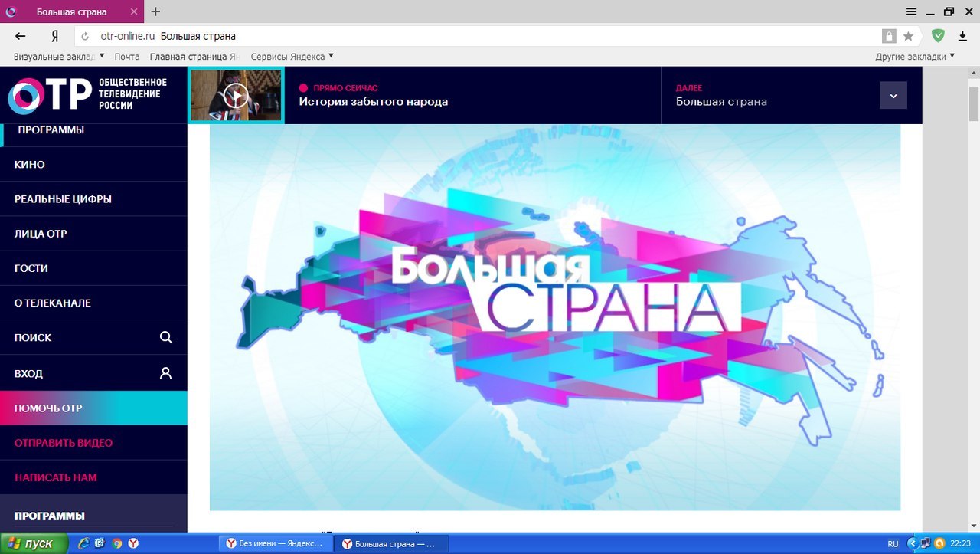The width and height of the screenshot is (980, 554).
Task: Click the bottom ПРОГРАММЫ sidebar heading
Action: [x=50, y=516]
